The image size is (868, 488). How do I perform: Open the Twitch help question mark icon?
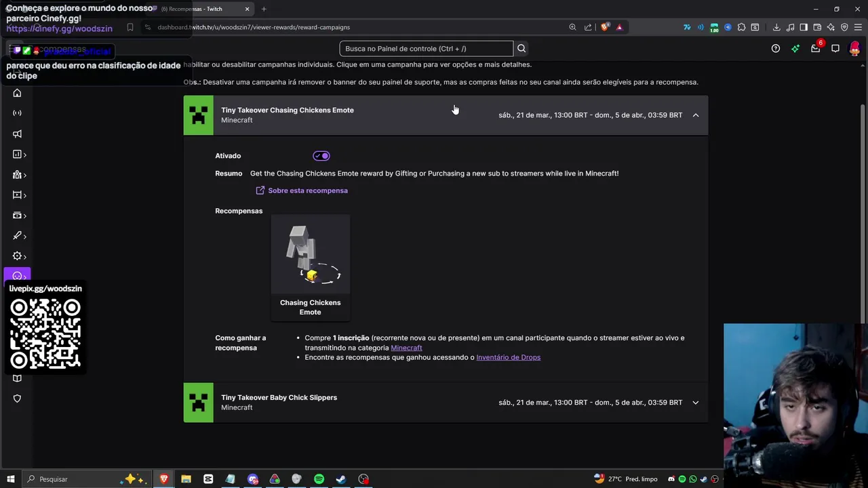(x=776, y=48)
